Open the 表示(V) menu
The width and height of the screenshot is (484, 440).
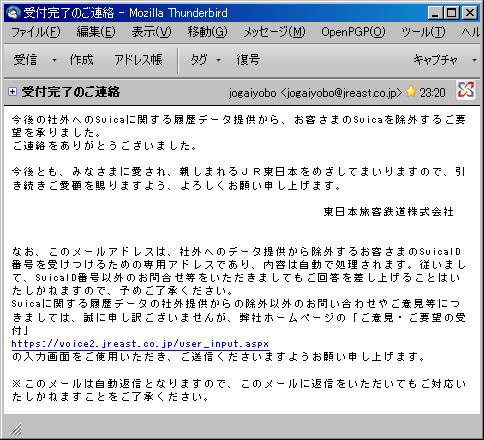[x=151, y=32]
